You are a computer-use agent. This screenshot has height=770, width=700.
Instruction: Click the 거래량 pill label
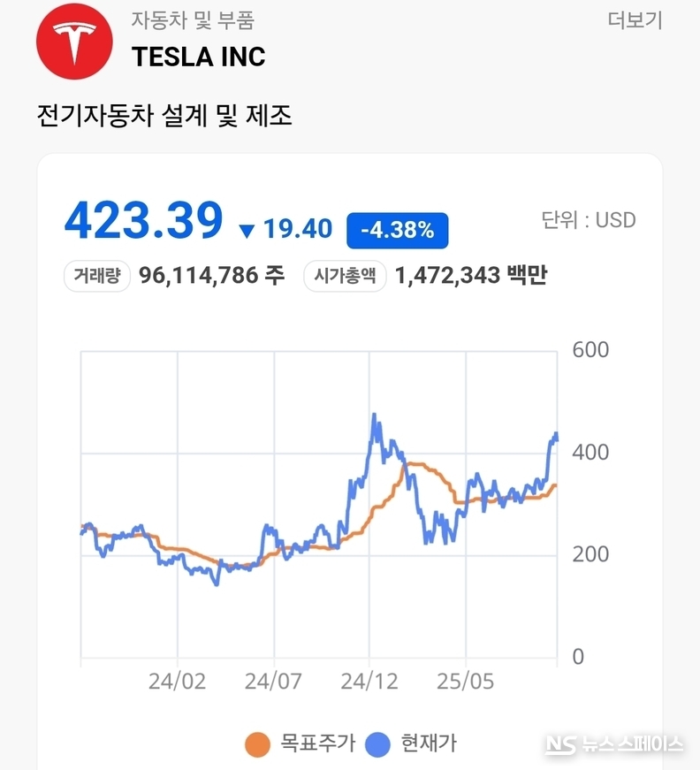tap(97, 276)
